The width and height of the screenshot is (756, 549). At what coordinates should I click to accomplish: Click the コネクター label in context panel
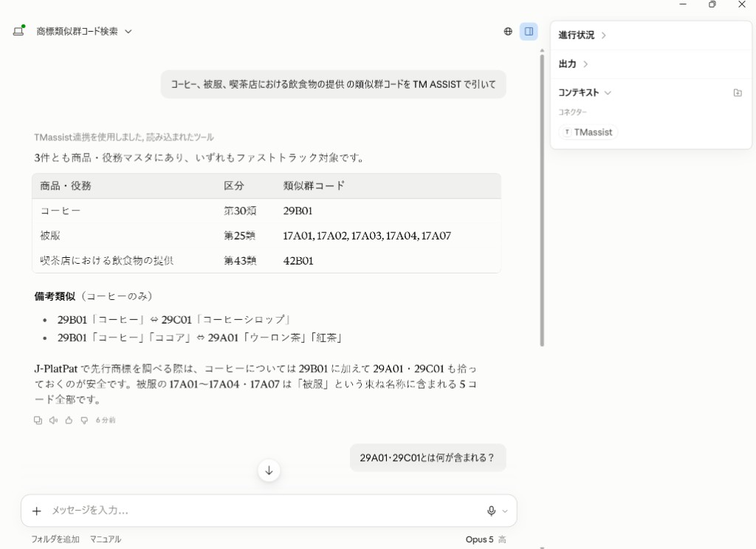point(572,112)
